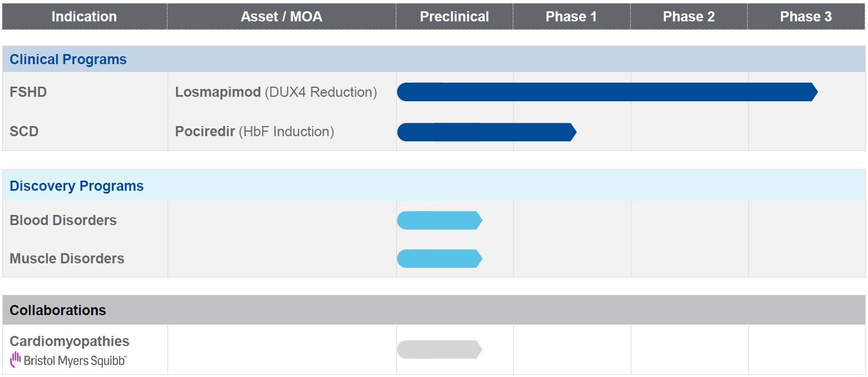Select the Muscle Disorders preclinical bar
868x377 pixels.
(439, 259)
